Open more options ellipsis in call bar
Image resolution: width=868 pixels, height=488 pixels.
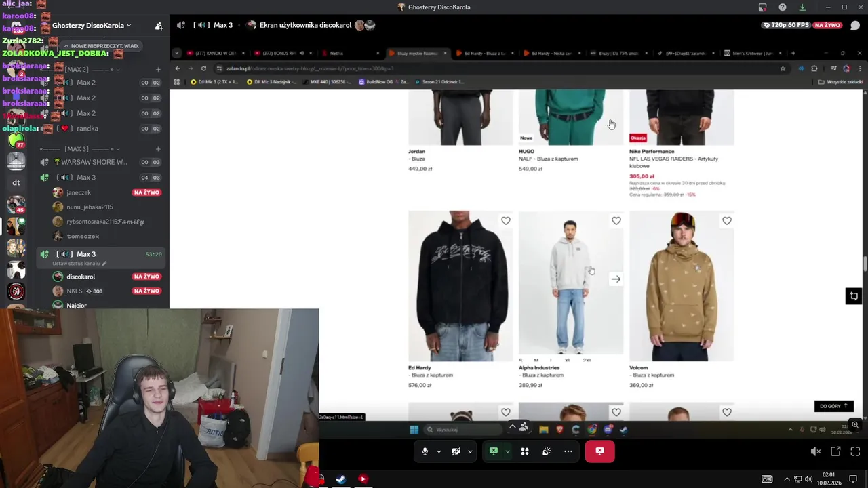coord(568,451)
